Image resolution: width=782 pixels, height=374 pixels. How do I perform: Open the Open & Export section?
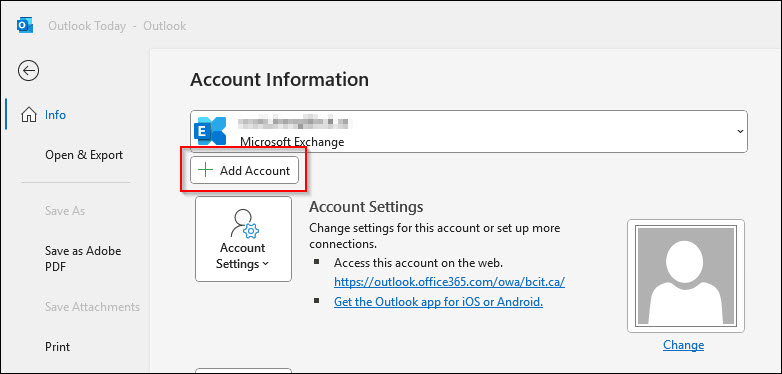[x=84, y=155]
